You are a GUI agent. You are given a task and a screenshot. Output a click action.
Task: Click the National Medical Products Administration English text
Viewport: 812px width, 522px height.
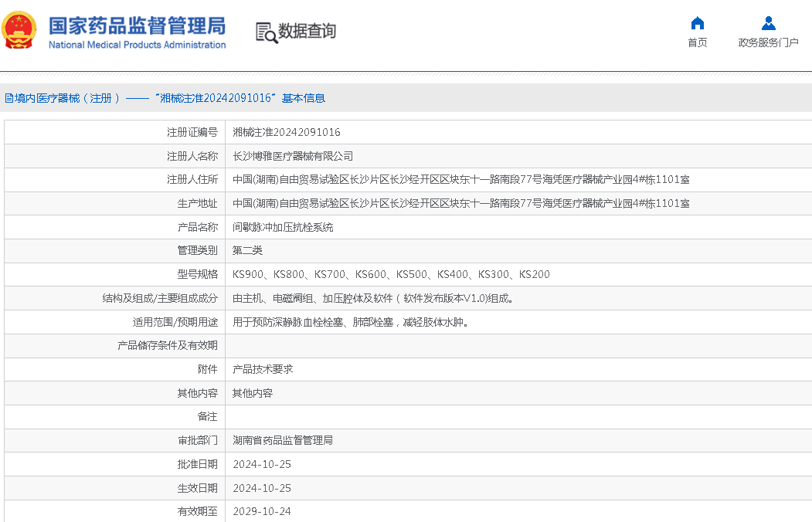pyautogui.click(x=137, y=45)
